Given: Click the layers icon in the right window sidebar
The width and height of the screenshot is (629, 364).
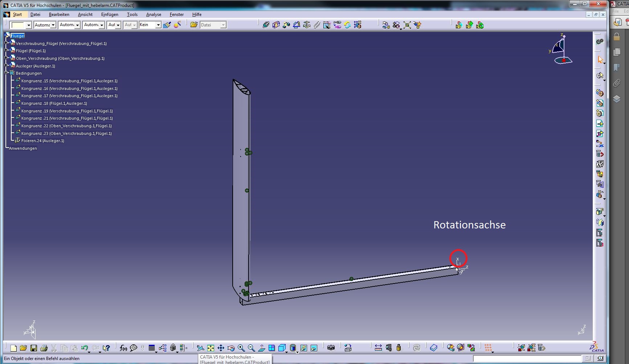Looking at the screenshot, I should 617,99.
